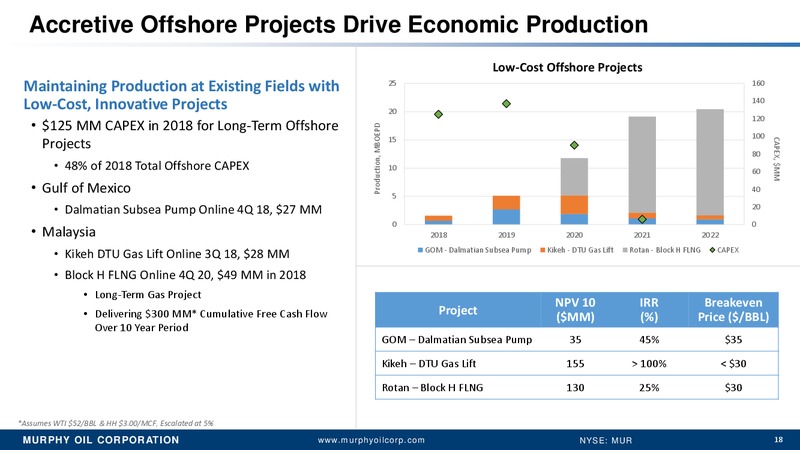Viewport: 800px width, 450px height.
Task: Open the www.murphyoilcorp.com link
Action: [370, 440]
